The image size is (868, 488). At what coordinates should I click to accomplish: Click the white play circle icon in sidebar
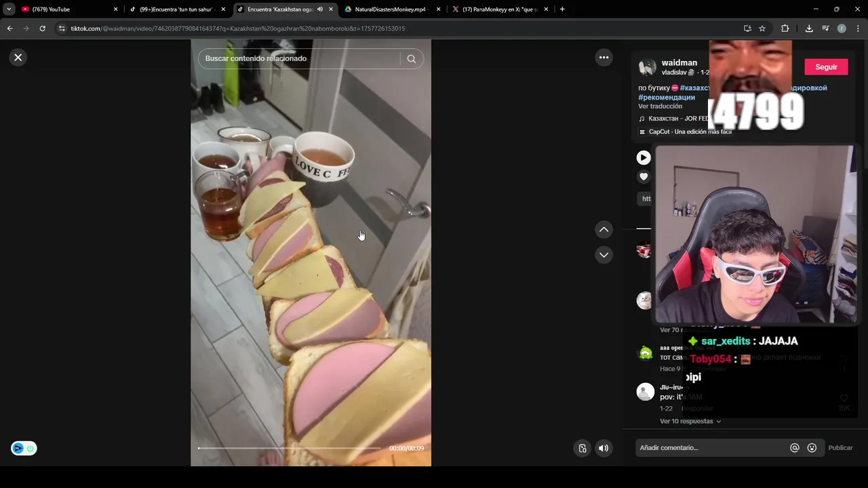644,158
